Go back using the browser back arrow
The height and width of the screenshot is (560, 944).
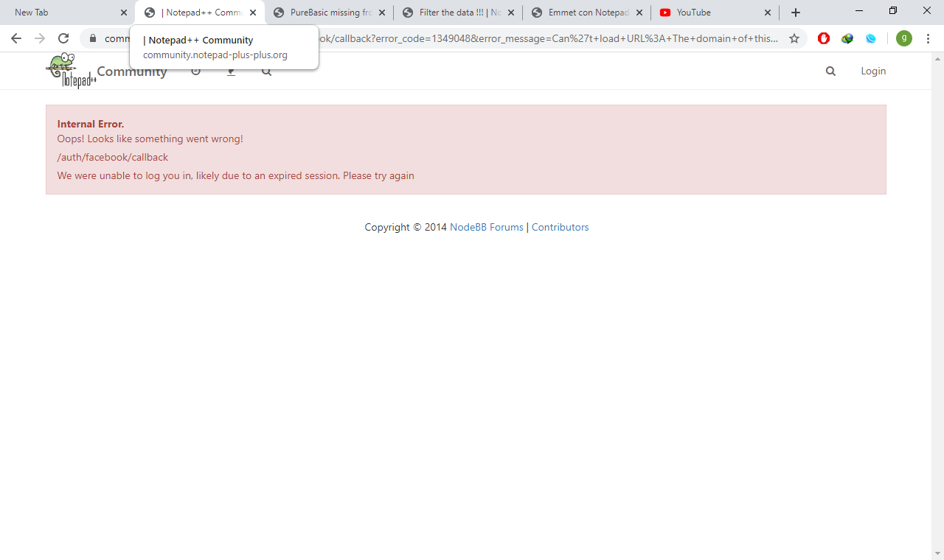[16, 38]
